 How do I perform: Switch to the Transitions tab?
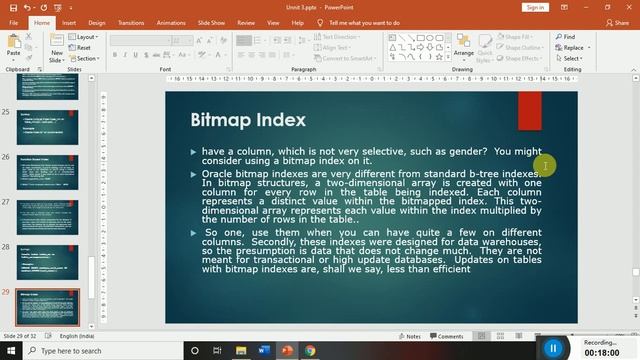click(131, 23)
